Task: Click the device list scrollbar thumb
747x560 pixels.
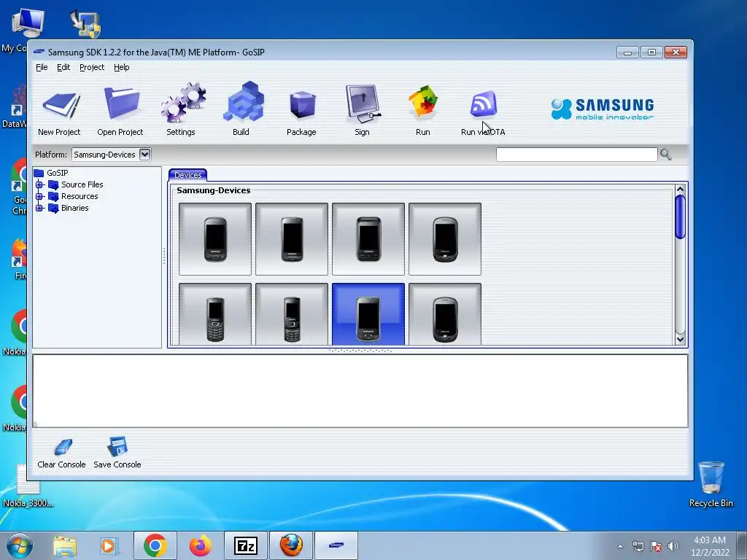Action: (x=681, y=217)
